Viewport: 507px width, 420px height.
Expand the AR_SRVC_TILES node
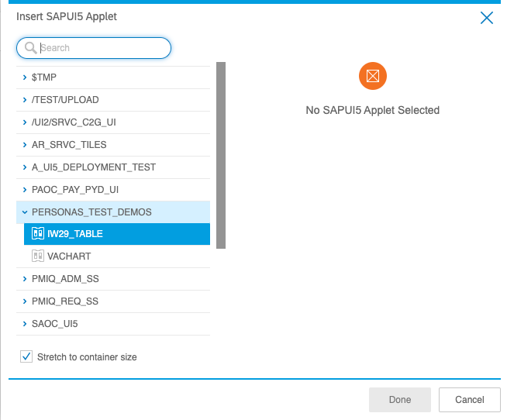[25, 144]
